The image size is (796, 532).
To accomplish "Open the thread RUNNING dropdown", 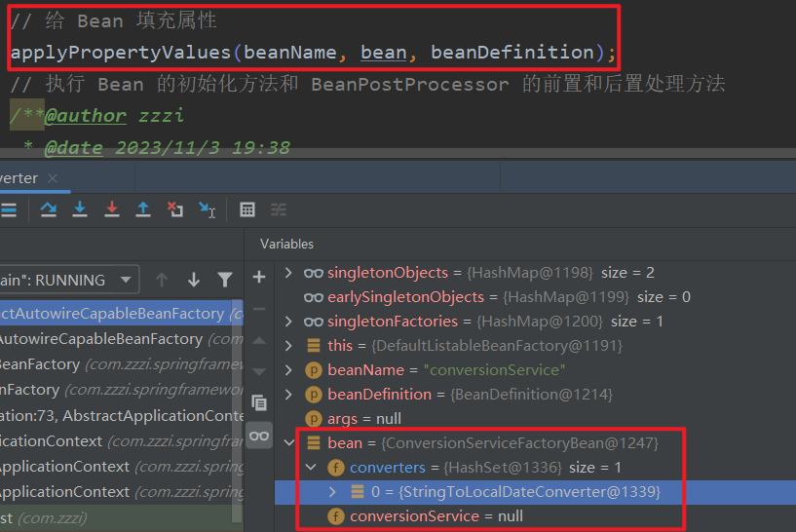I will click(125, 280).
